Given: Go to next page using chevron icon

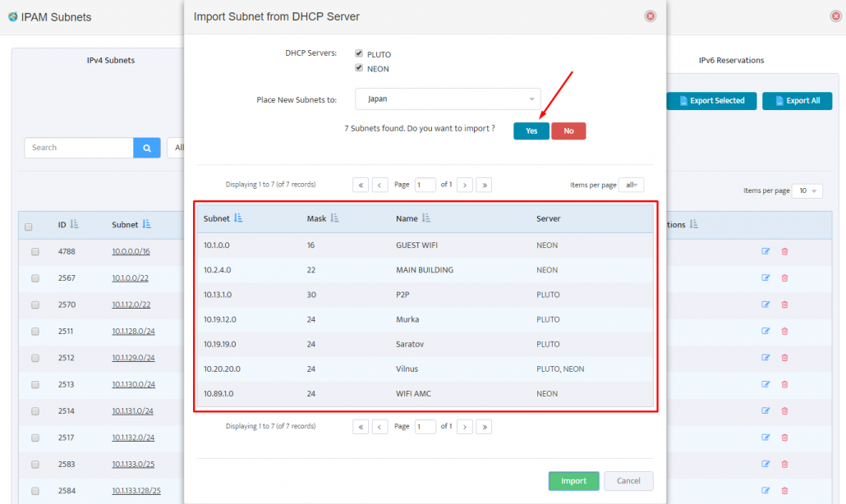Looking at the screenshot, I should coord(464,185).
